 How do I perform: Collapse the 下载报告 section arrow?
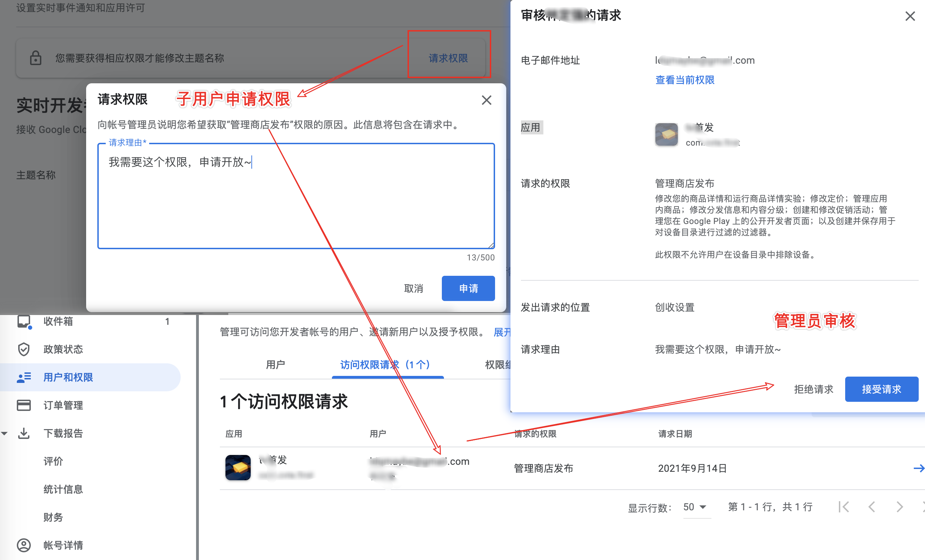click(5, 433)
